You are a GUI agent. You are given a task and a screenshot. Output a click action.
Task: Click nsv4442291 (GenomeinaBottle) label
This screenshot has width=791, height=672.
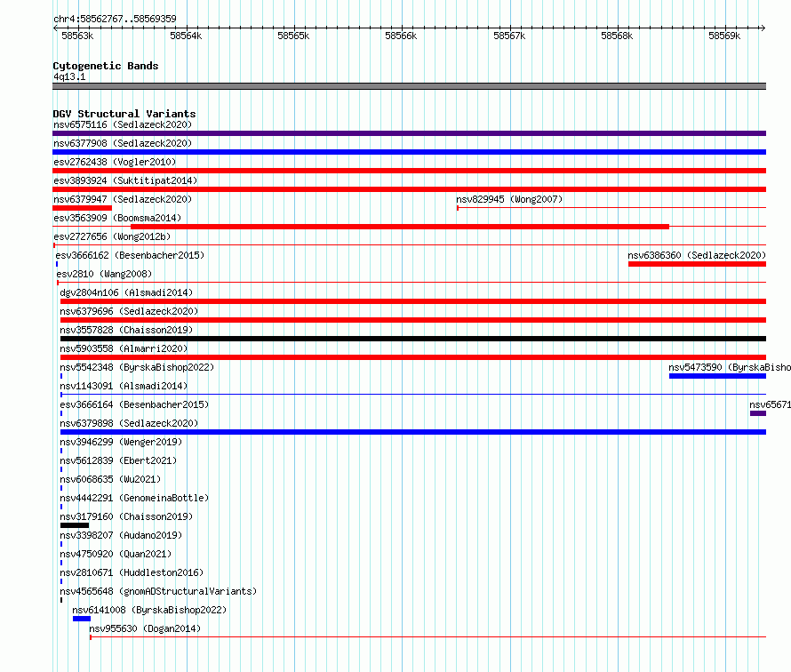[x=134, y=498]
